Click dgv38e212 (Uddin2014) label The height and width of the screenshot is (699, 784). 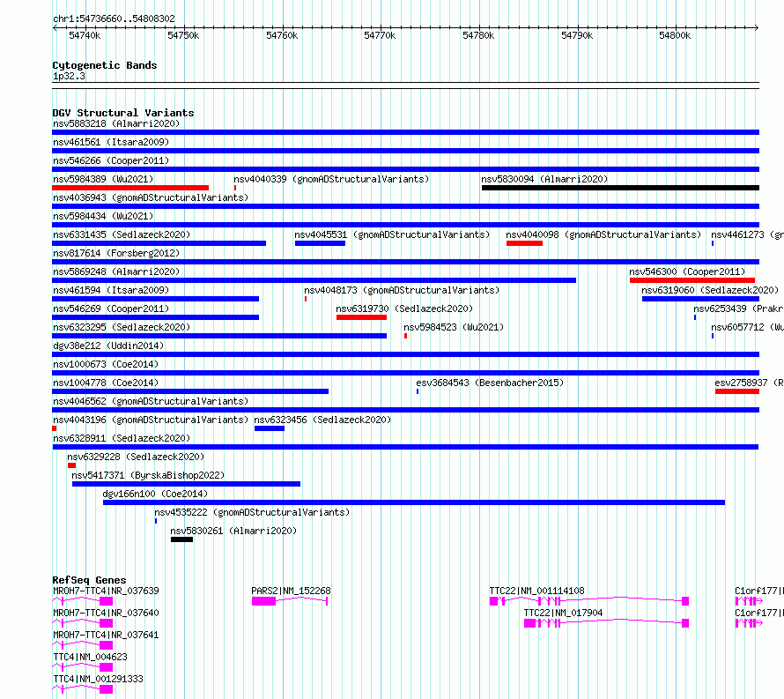108,346
